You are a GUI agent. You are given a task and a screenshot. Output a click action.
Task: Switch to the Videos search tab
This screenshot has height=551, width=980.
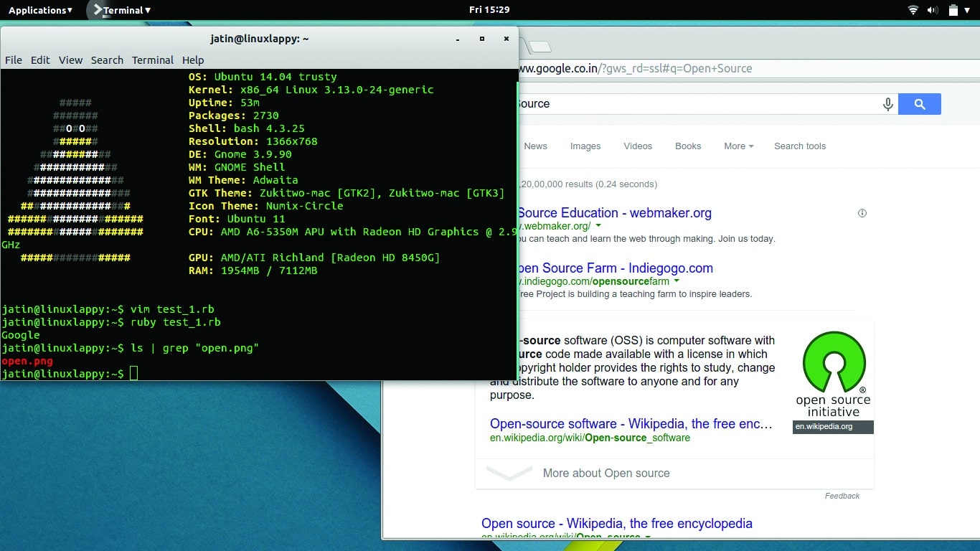tap(638, 146)
